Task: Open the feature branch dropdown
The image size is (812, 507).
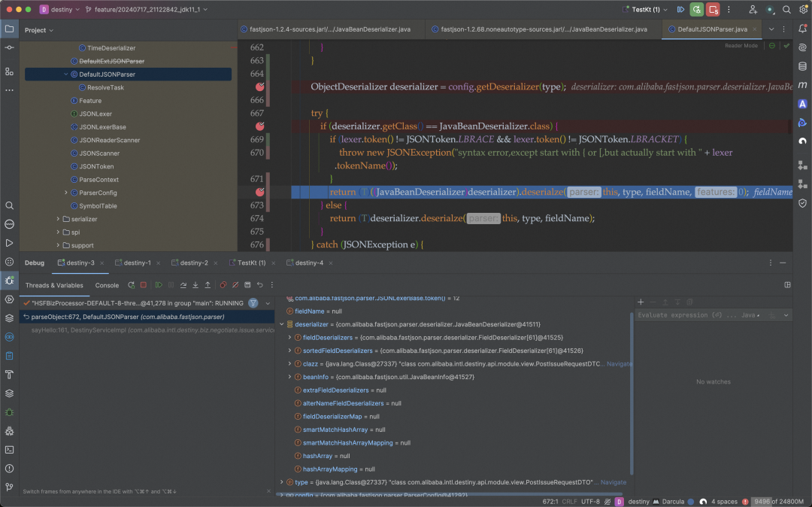Action: [x=147, y=9]
